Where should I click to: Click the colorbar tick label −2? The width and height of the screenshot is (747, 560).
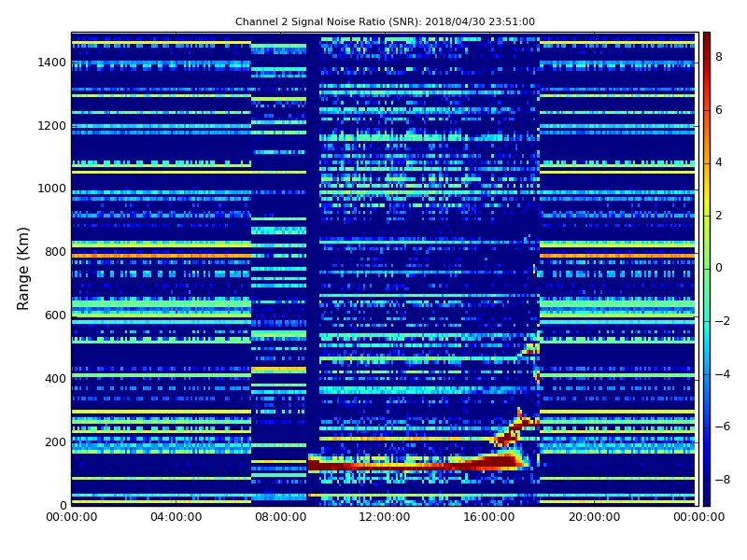[x=723, y=321]
